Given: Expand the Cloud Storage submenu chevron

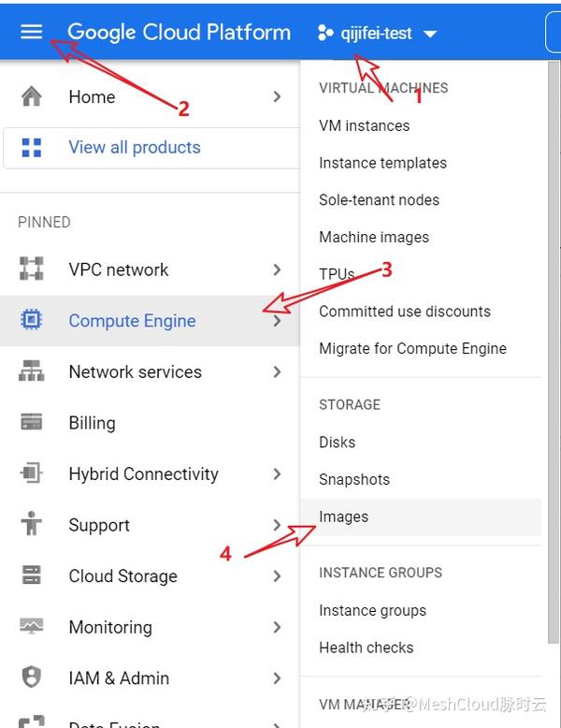Looking at the screenshot, I should pyautogui.click(x=277, y=576).
